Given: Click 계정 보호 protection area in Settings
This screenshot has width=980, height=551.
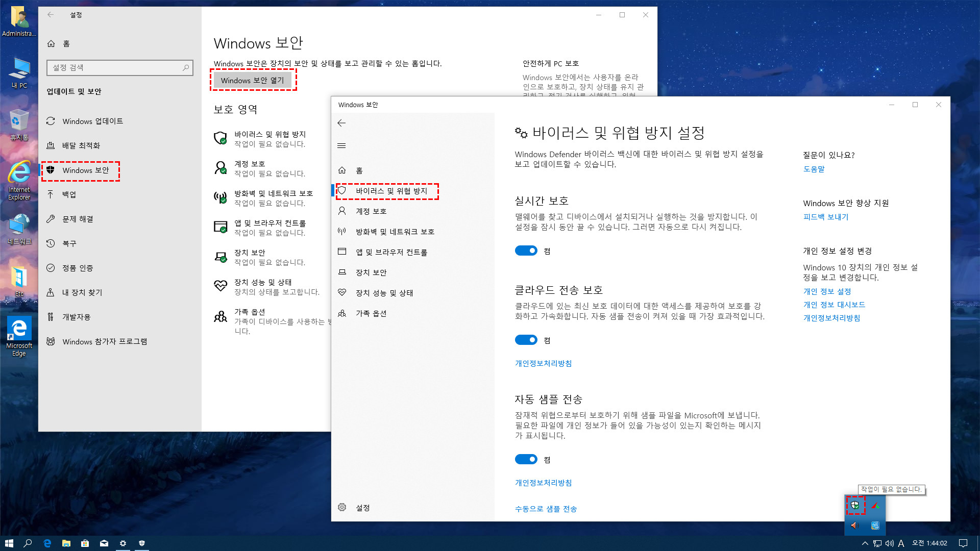Looking at the screenshot, I should coord(260,168).
